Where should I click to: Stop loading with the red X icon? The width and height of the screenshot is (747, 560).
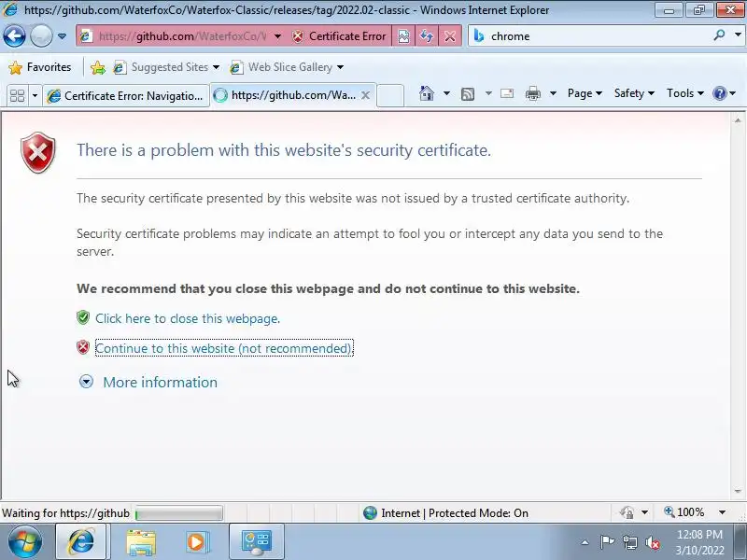(x=450, y=36)
